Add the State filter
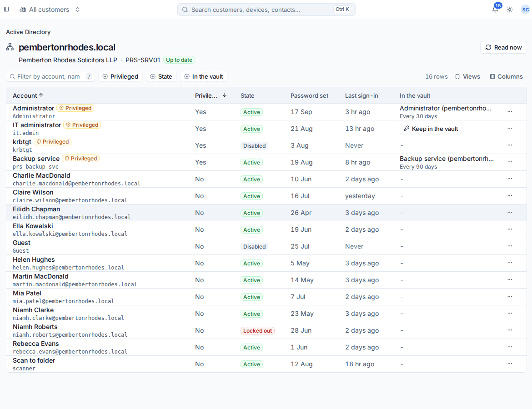Image resolution: width=532 pixels, height=409 pixels. [161, 77]
